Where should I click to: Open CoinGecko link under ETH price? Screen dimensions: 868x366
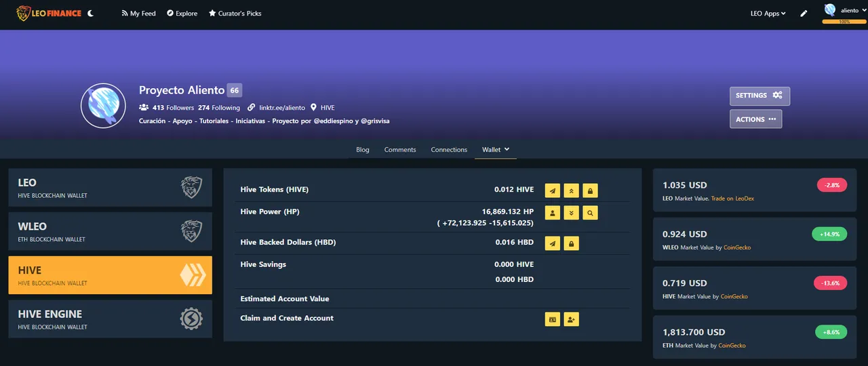tap(730, 346)
